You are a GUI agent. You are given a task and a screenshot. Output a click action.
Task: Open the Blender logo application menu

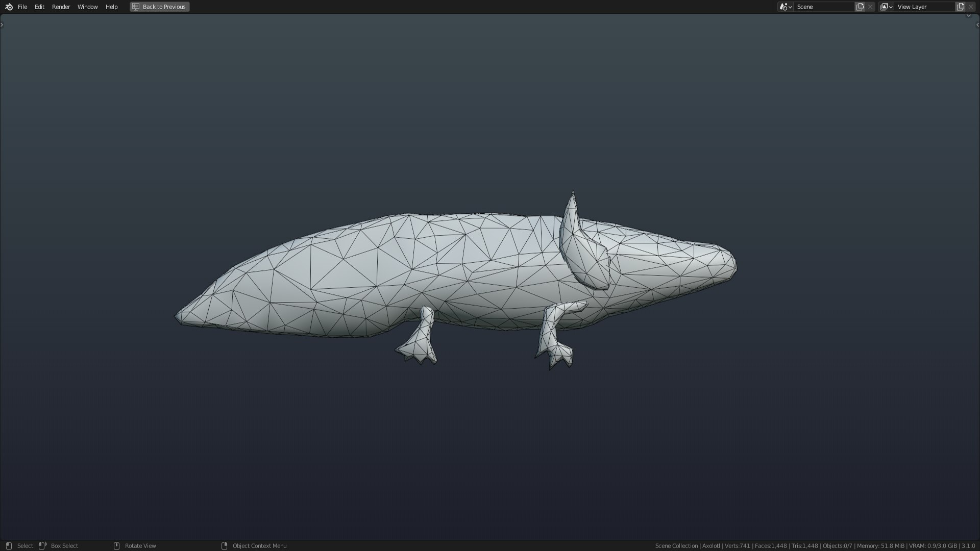pos(9,7)
